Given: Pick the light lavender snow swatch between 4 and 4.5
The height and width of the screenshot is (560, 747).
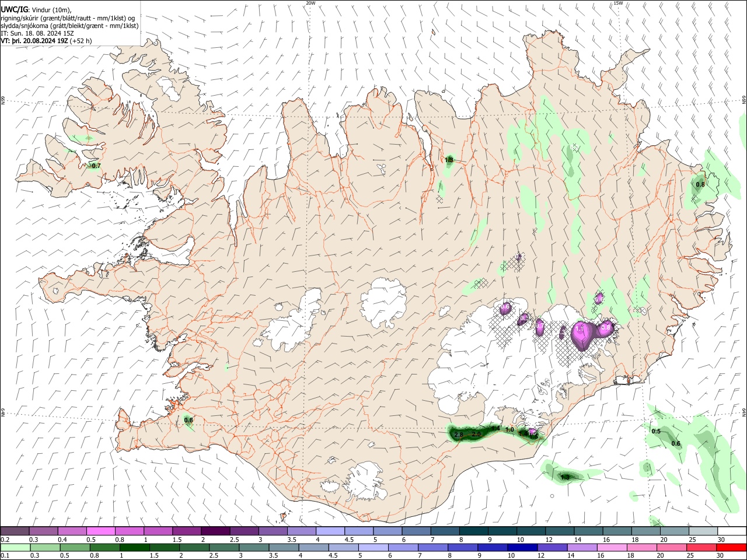Looking at the screenshot, I should click(329, 531).
